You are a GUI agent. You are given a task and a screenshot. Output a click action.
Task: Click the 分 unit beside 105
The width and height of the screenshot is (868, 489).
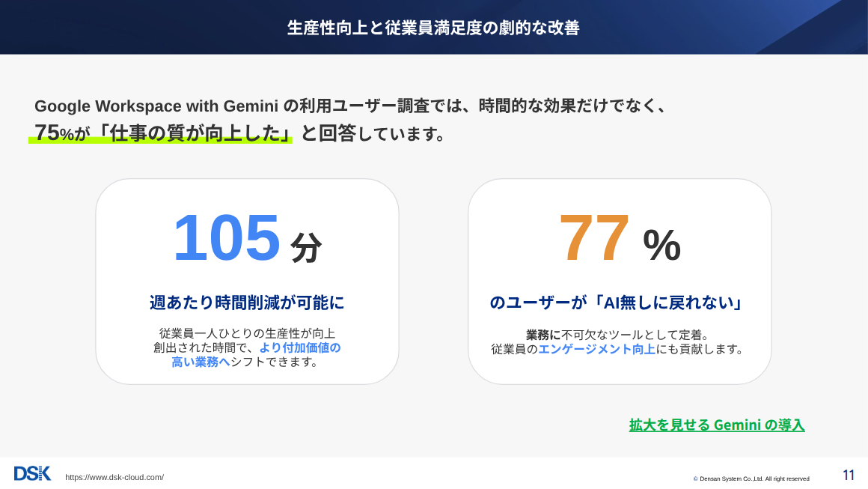[x=306, y=247]
